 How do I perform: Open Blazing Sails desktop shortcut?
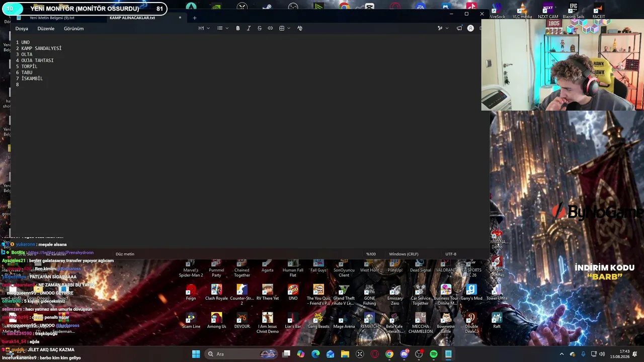click(x=574, y=10)
